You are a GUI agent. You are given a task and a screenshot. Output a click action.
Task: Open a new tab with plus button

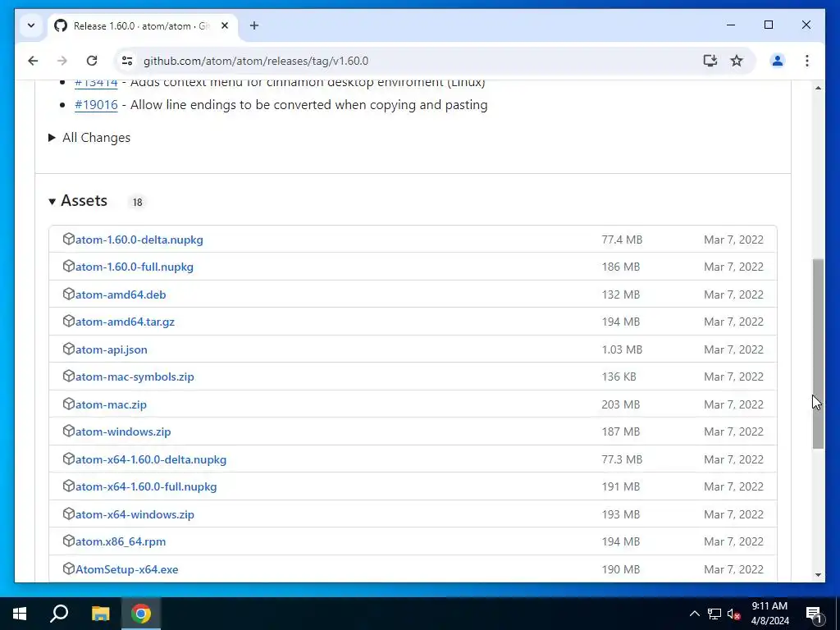(254, 25)
